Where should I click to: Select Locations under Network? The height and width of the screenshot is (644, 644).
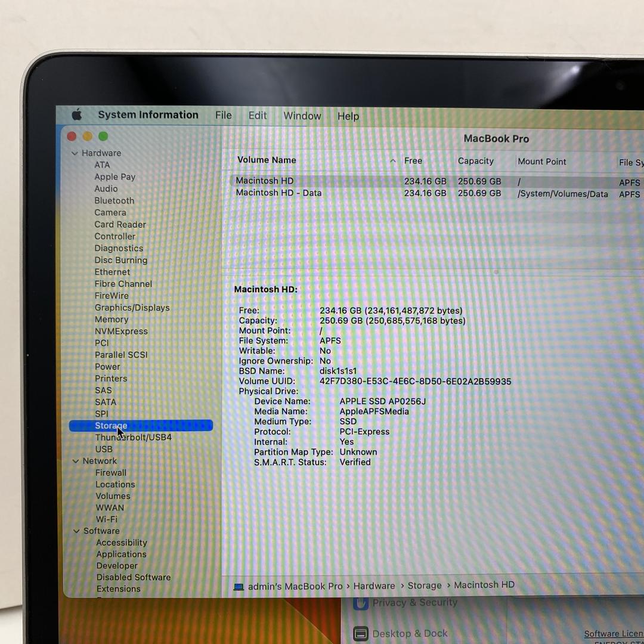coord(115,485)
